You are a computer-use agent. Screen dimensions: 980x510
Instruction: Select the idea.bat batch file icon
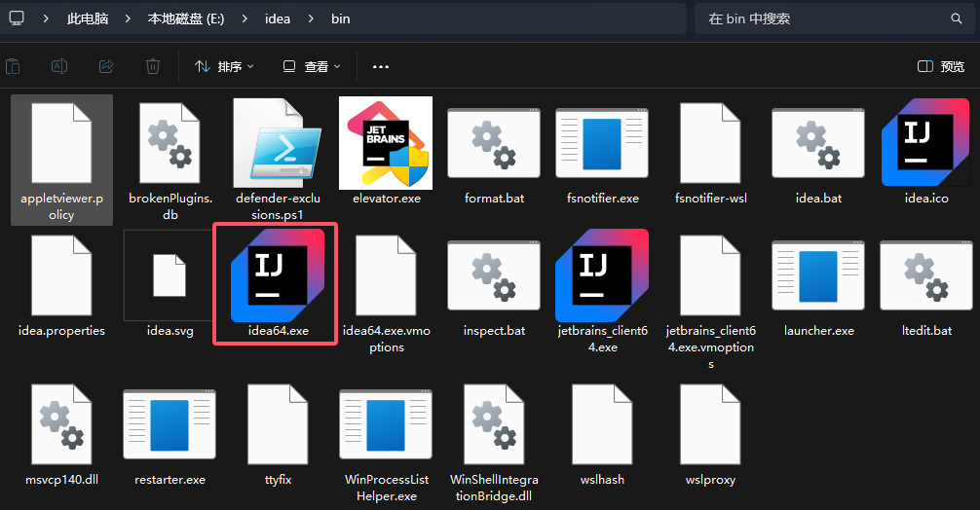818,143
